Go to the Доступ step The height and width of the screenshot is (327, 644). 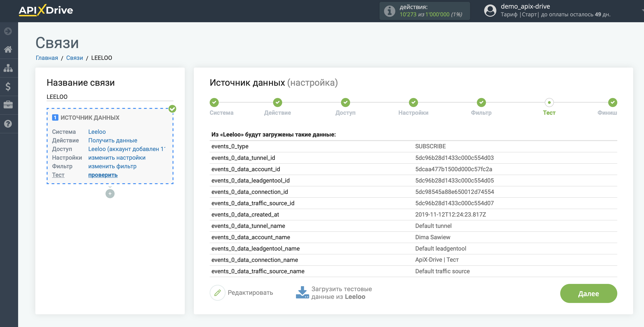[x=346, y=102]
